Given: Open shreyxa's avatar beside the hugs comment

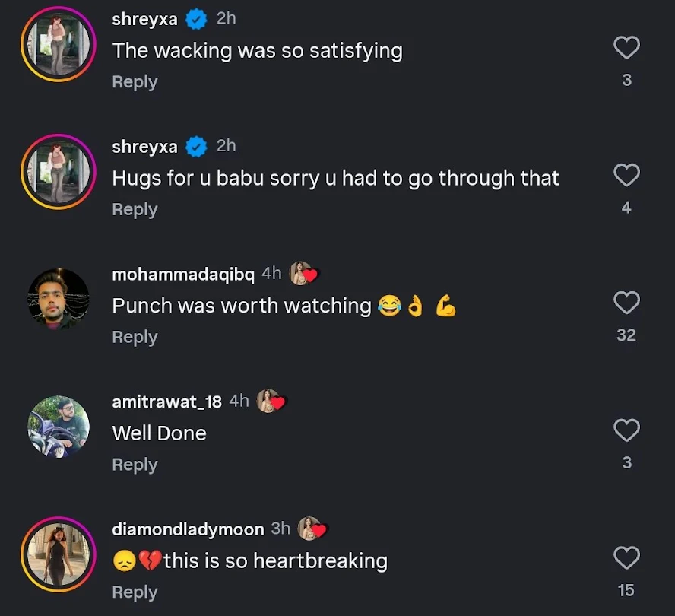Looking at the screenshot, I should (59, 172).
